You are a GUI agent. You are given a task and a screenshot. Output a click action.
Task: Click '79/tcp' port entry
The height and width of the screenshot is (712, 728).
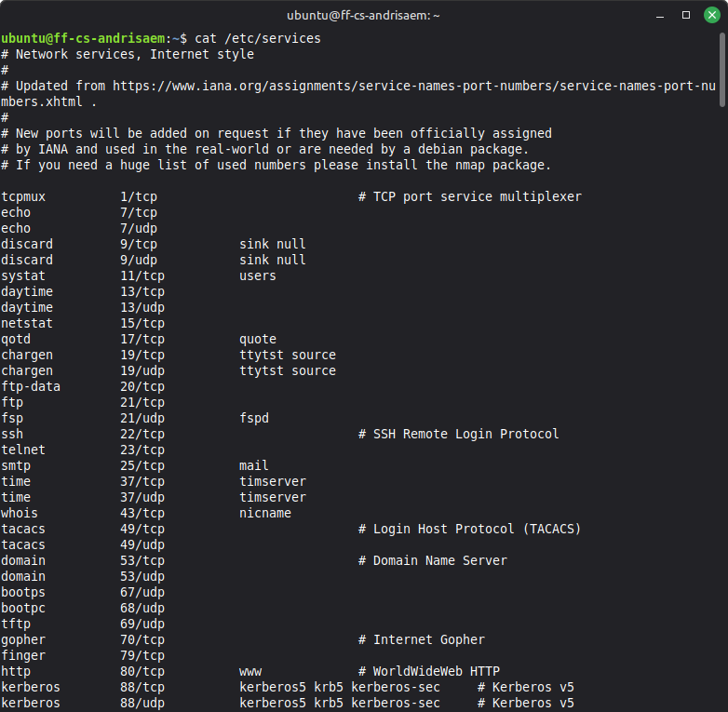[142, 655]
